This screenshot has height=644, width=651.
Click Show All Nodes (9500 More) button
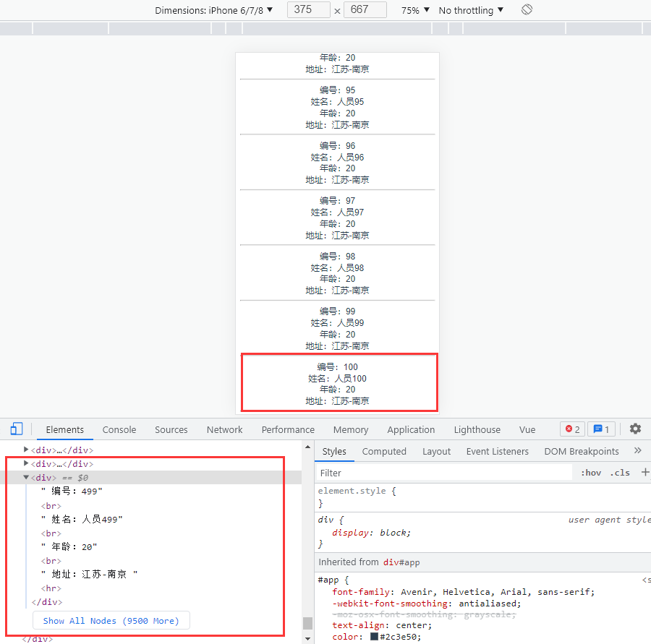click(111, 620)
